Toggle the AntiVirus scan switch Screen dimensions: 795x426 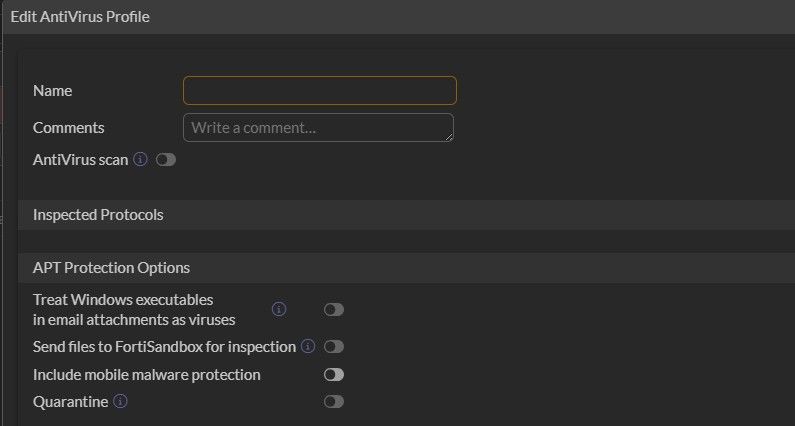pyautogui.click(x=165, y=159)
